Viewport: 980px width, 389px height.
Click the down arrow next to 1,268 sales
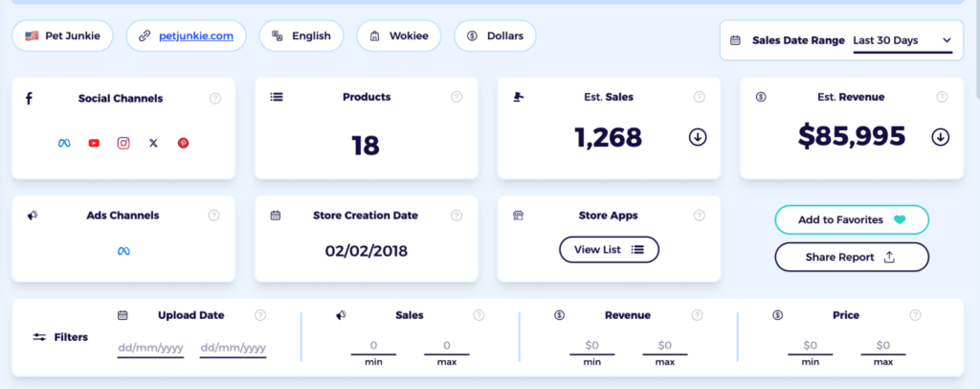point(698,137)
